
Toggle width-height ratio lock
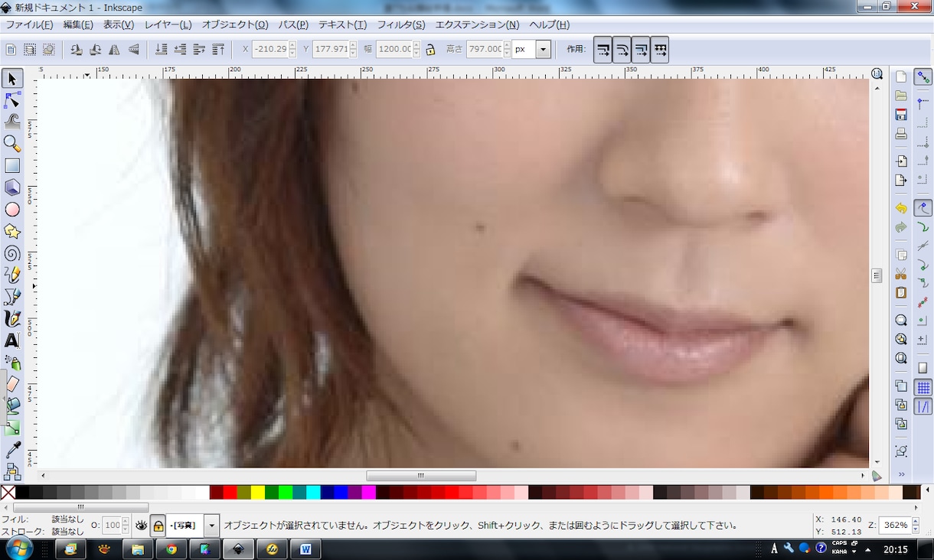pyautogui.click(x=430, y=50)
